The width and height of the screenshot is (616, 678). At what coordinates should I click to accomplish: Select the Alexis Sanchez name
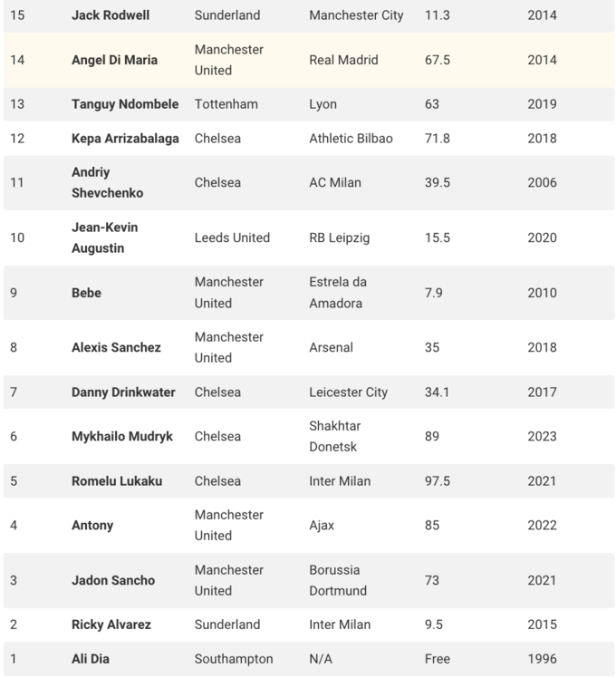point(116,347)
